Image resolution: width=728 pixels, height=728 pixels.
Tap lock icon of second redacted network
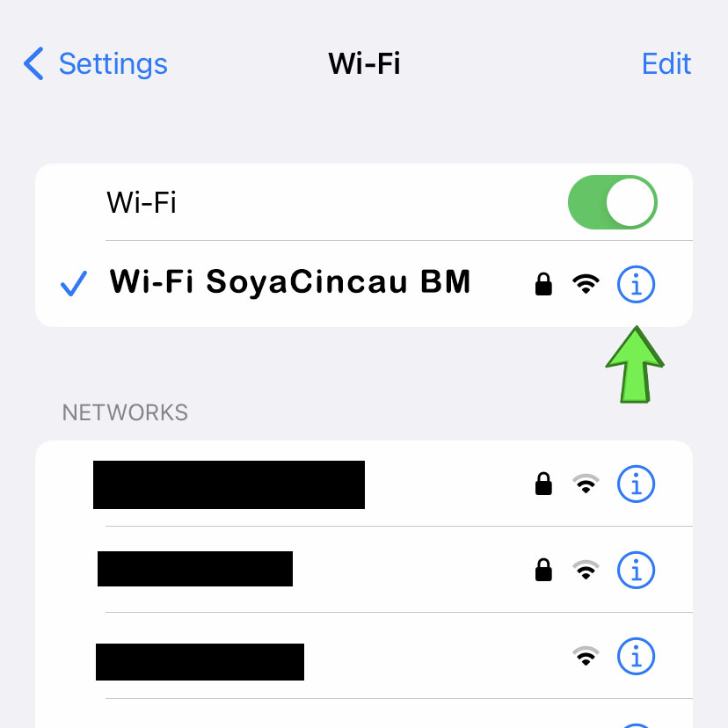point(543,570)
